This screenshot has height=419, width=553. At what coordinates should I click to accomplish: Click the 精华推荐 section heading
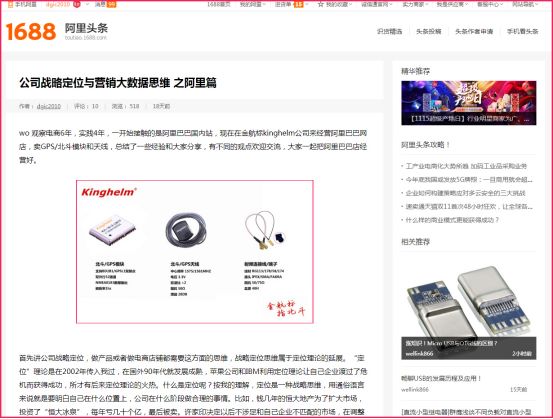[415, 71]
